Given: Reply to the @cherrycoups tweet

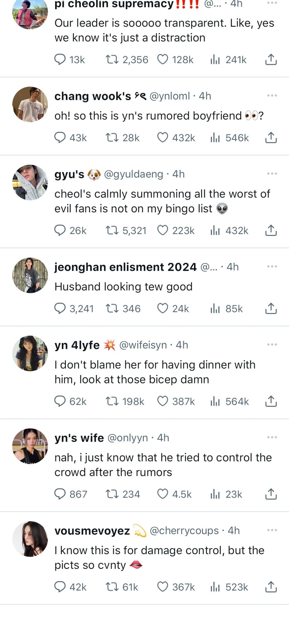Looking at the screenshot, I should [60, 587].
